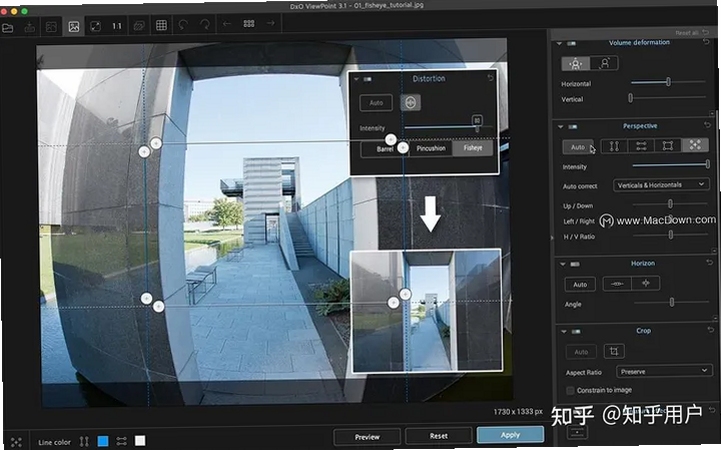
Task: Click the Apply button
Action: 510,435
